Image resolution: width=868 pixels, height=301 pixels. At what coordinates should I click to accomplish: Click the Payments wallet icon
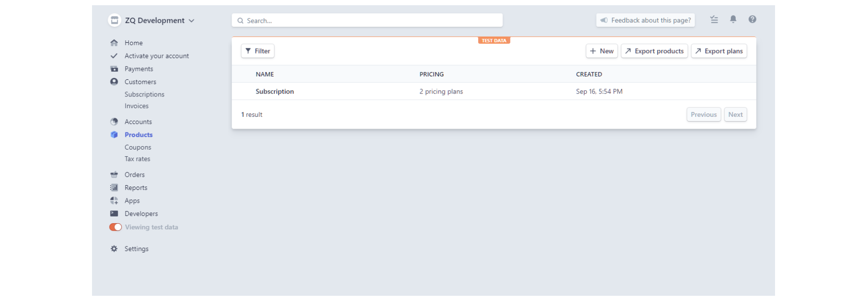click(x=114, y=69)
